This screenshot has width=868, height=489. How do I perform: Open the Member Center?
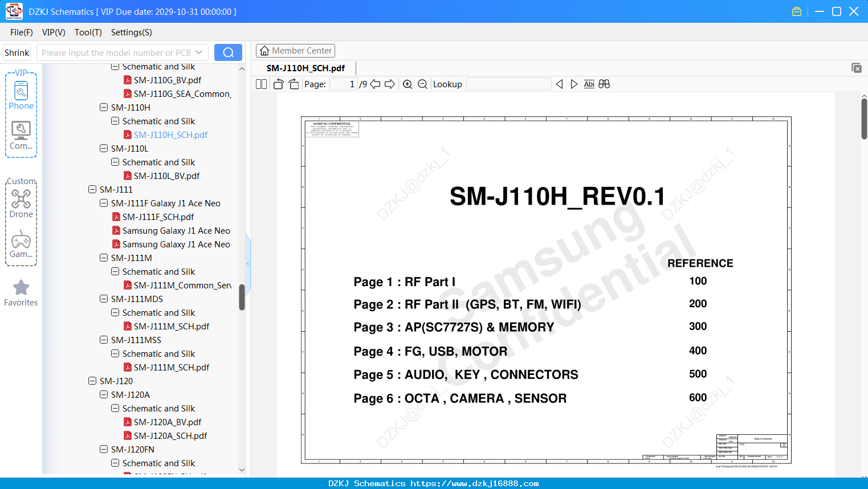tap(295, 51)
